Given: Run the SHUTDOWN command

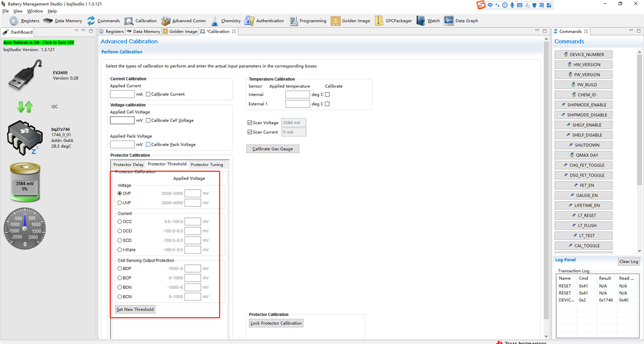Looking at the screenshot, I should pos(583,145).
